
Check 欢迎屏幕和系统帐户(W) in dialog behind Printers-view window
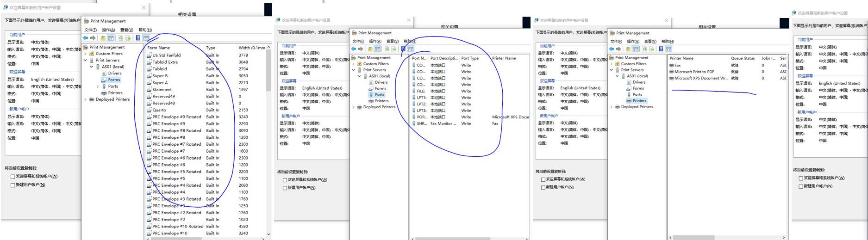543,179
